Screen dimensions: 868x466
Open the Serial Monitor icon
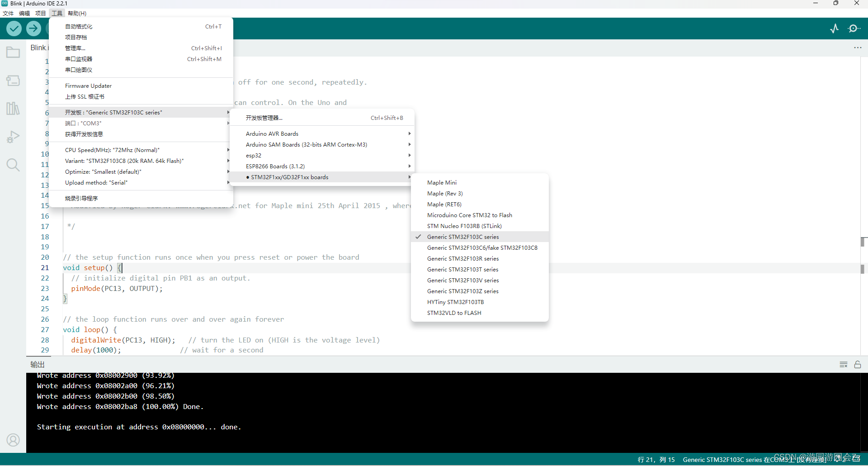854,29
